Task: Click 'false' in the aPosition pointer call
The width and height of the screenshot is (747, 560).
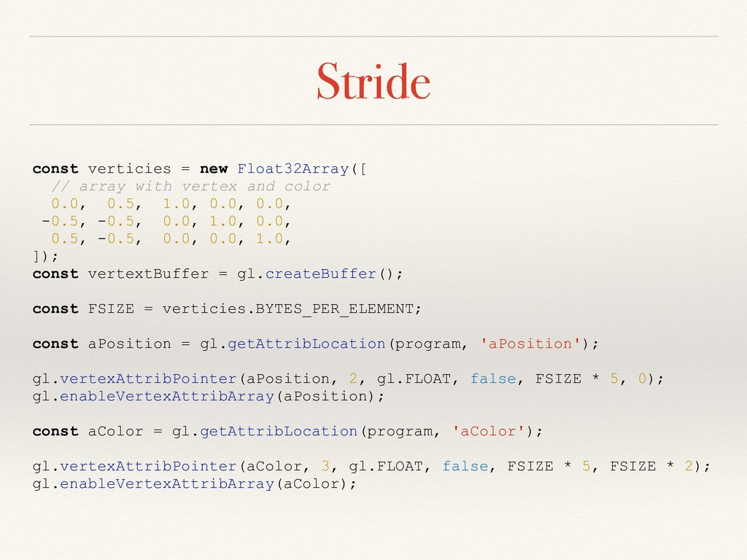Action: pyautogui.click(x=493, y=378)
